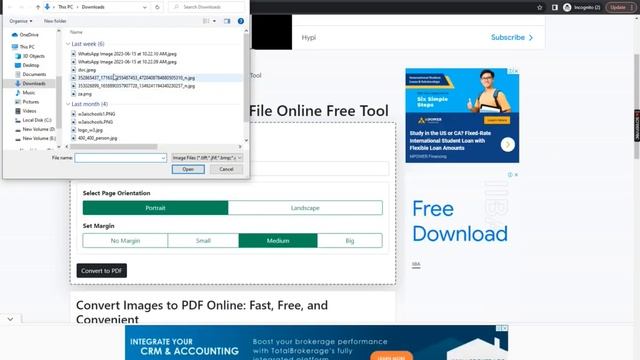
Task: Select Music folder in the sidebar
Action: tap(25, 93)
